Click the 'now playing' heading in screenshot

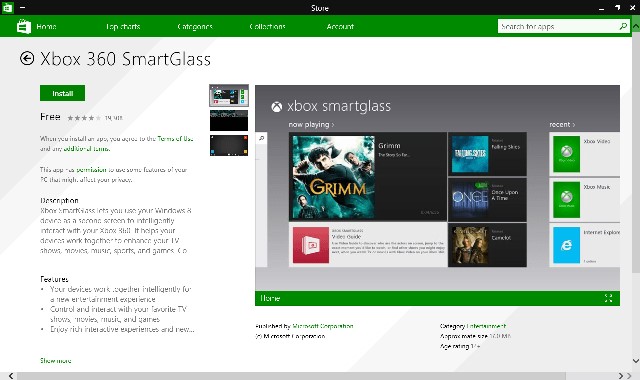pyautogui.click(x=311, y=124)
